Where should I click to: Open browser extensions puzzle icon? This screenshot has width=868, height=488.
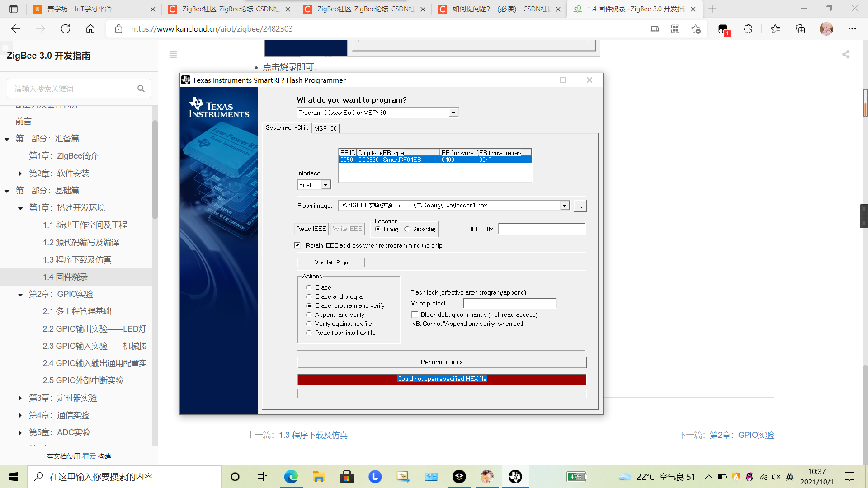coord(748,29)
